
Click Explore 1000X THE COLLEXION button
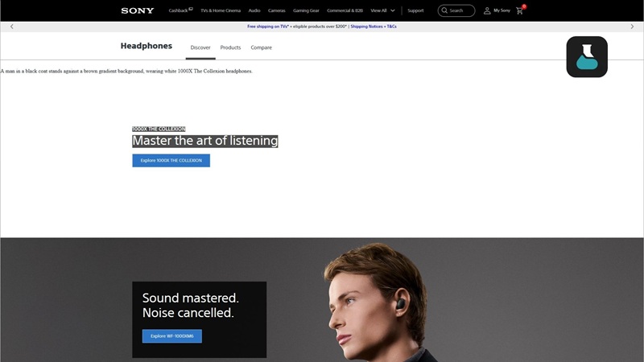click(171, 160)
